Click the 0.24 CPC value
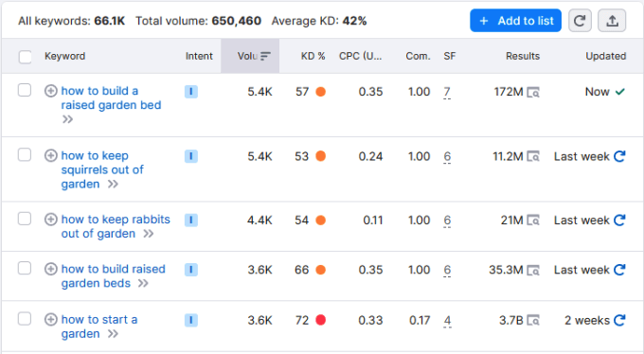Screen dimensions: 644x354 (x=370, y=156)
